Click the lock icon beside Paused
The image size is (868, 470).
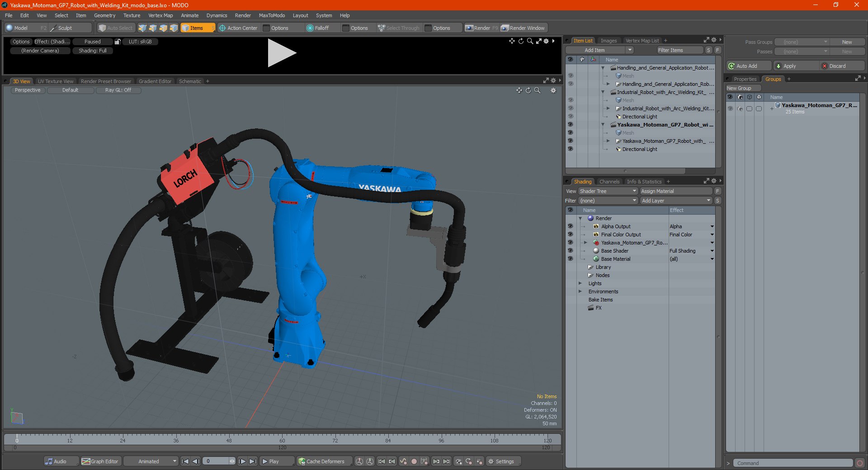click(118, 42)
